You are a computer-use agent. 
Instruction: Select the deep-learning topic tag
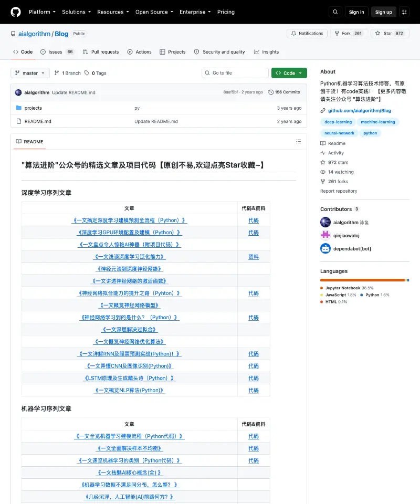click(338, 122)
